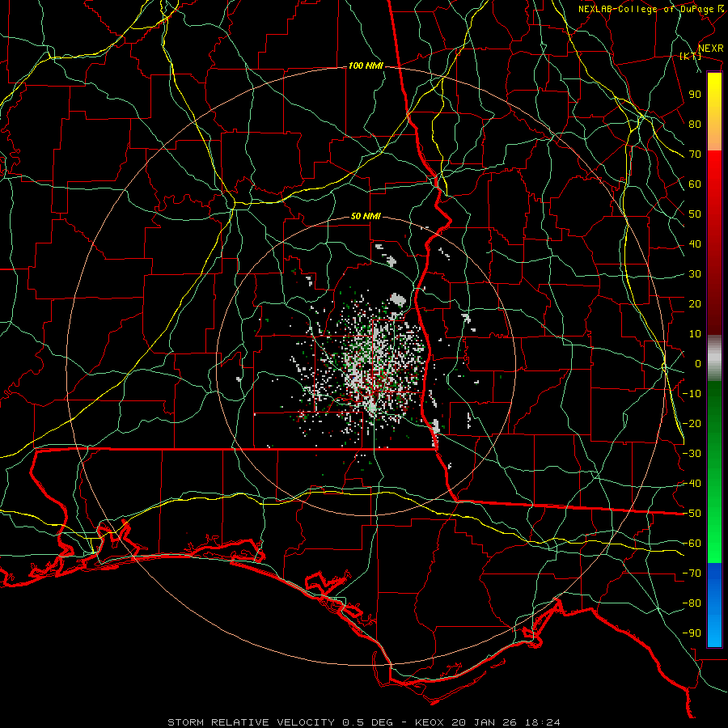Click the "0.5 DEG" elevation text
The image size is (728, 728).
[x=367, y=722]
